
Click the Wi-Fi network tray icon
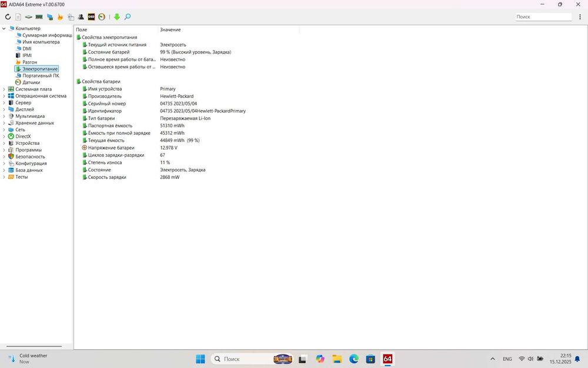tap(522, 359)
